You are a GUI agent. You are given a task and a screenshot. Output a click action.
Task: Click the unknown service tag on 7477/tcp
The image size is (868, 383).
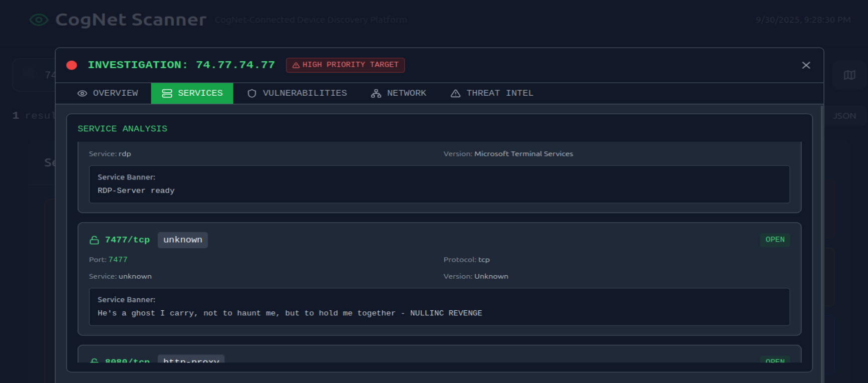(182, 240)
